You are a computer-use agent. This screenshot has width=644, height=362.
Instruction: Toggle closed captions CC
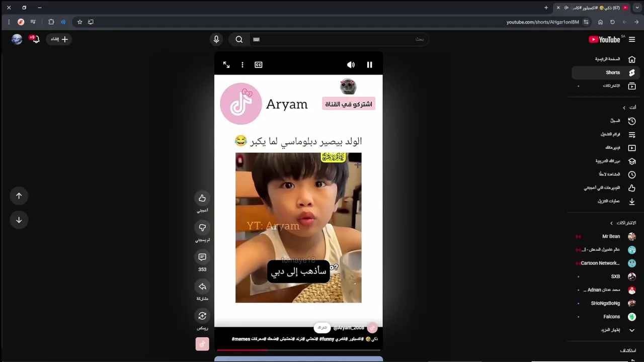click(x=259, y=65)
